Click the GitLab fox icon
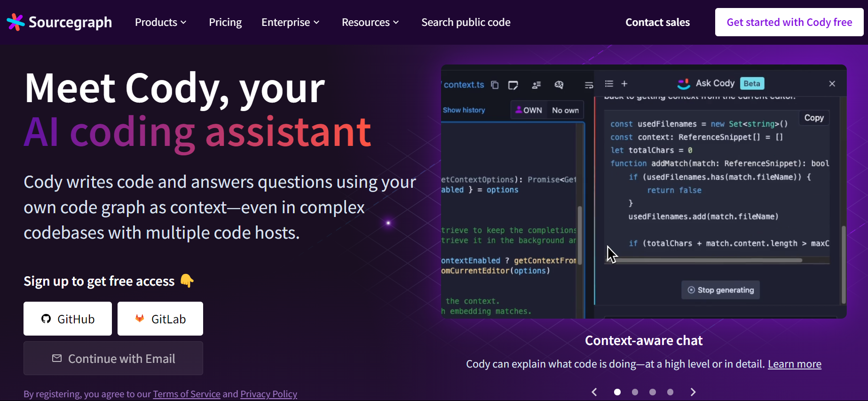The height and width of the screenshot is (401, 868). coord(140,318)
